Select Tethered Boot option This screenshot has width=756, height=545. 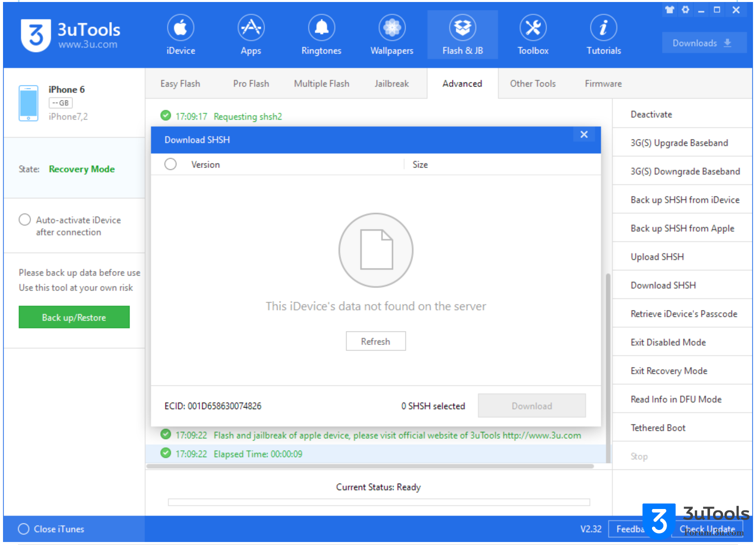click(682, 427)
